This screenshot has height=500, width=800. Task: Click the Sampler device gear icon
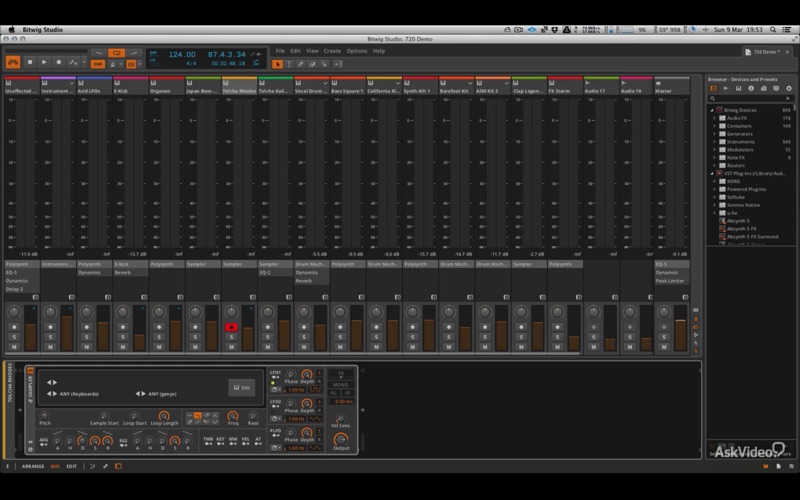tap(30, 449)
